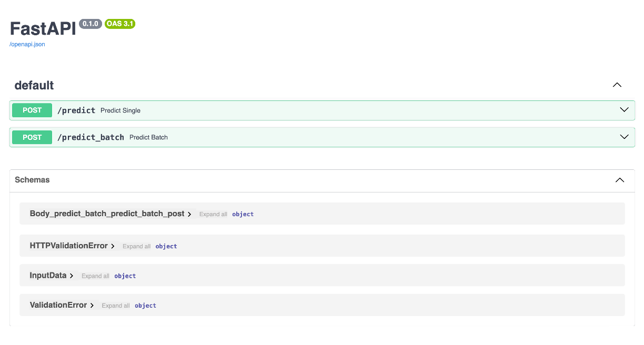Click the POST badge for /predict_batch
The width and height of the screenshot is (644, 345).
pos(32,137)
